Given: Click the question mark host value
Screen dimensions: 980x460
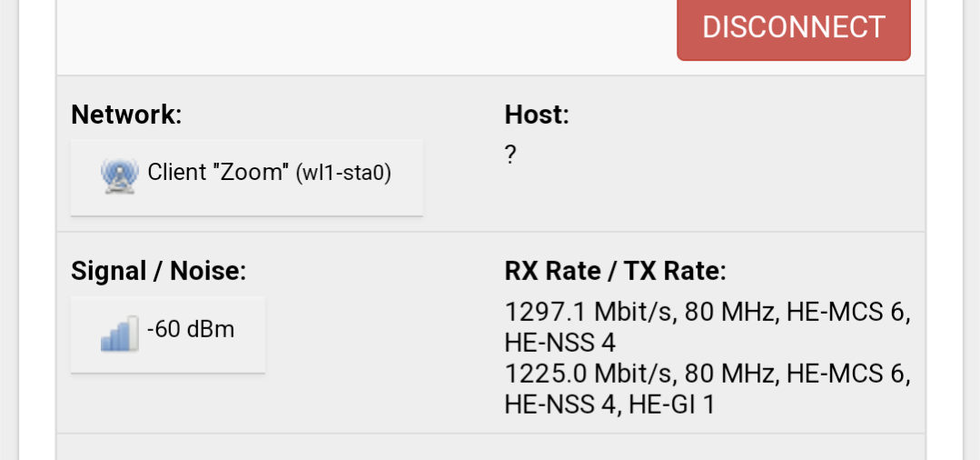Looking at the screenshot, I should click(x=510, y=154).
